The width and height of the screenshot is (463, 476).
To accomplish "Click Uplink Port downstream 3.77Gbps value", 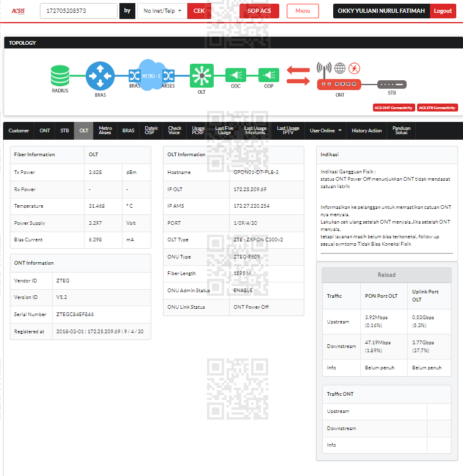I will 423,342.
